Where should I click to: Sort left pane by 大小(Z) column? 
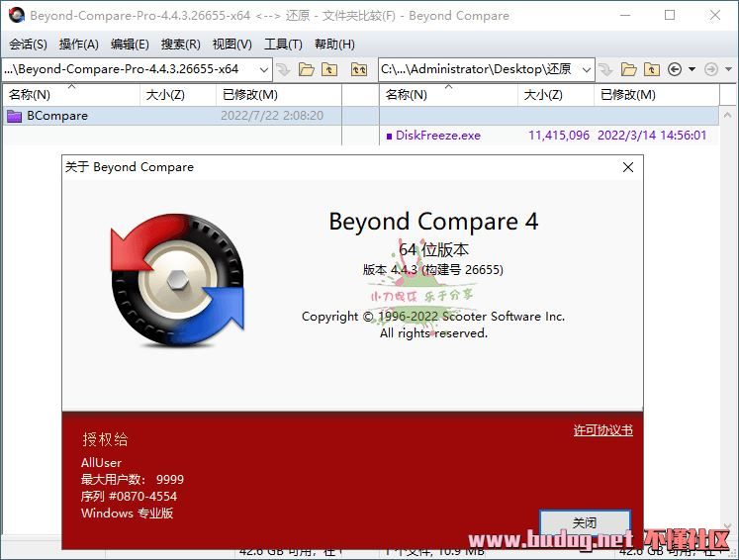click(x=178, y=95)
